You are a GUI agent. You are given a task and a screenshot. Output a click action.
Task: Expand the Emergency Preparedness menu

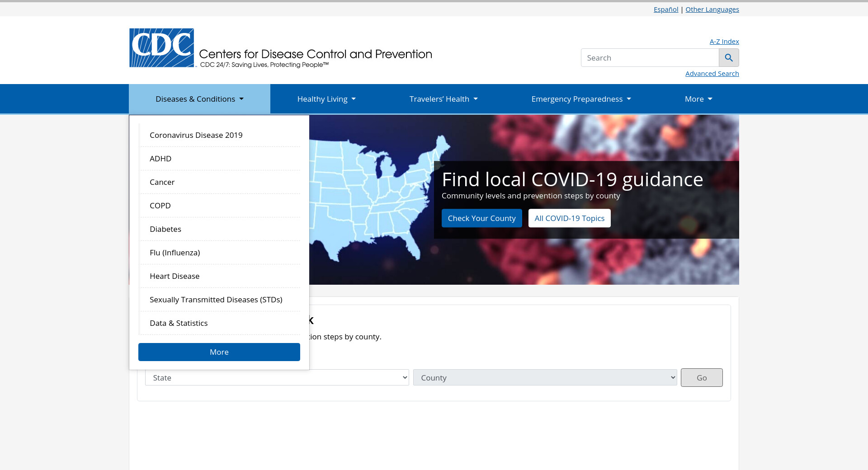tap(581, 99)
